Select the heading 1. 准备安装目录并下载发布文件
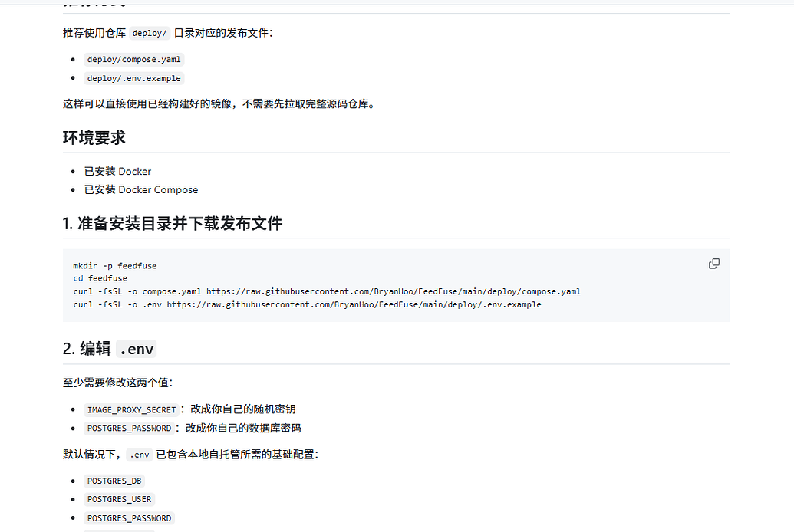The height and width of the screenshot is (532, 794). [x=173, y=223]
